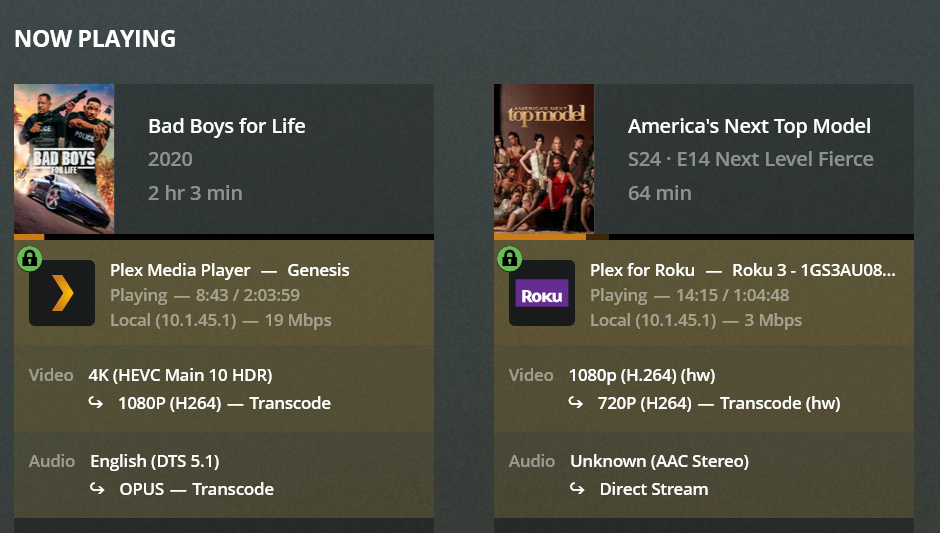Click Playing — 14:15 / 1:04:48 status
Viewport: 940px width, 533px height.
pyautogui.click(x=689, y=295)
